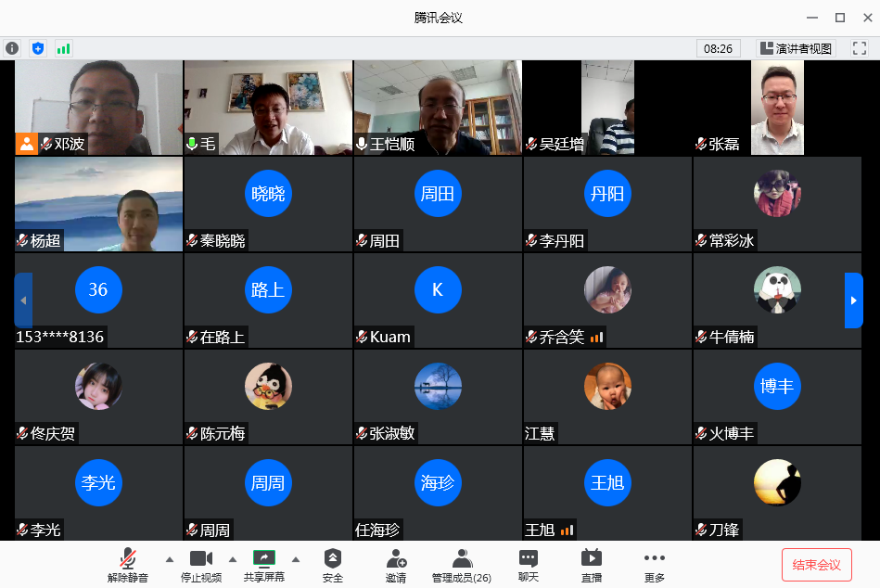Unmute microphone with 解除静音

point(128,566)
